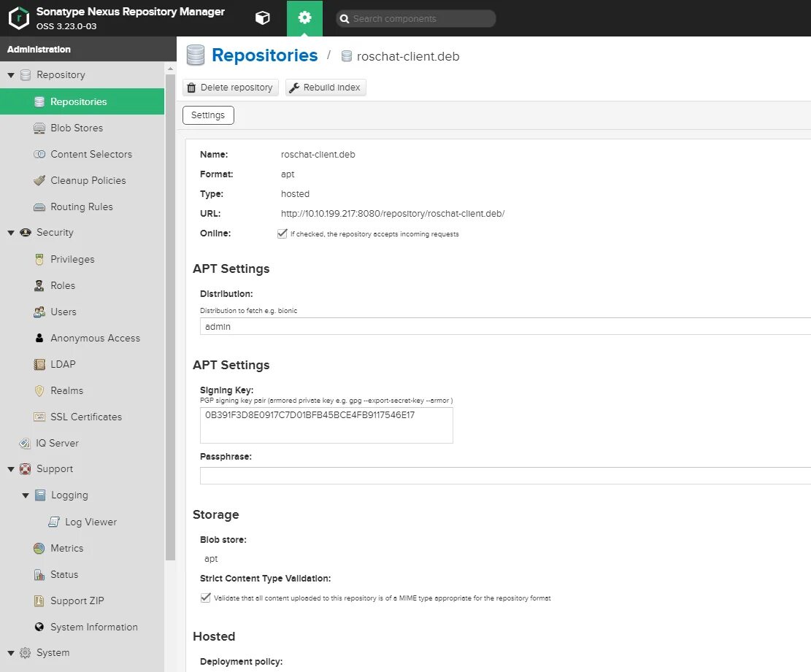This screenshot has height=672, width=811.
Task: Click the repository URL text
Action: coord(393,214)
